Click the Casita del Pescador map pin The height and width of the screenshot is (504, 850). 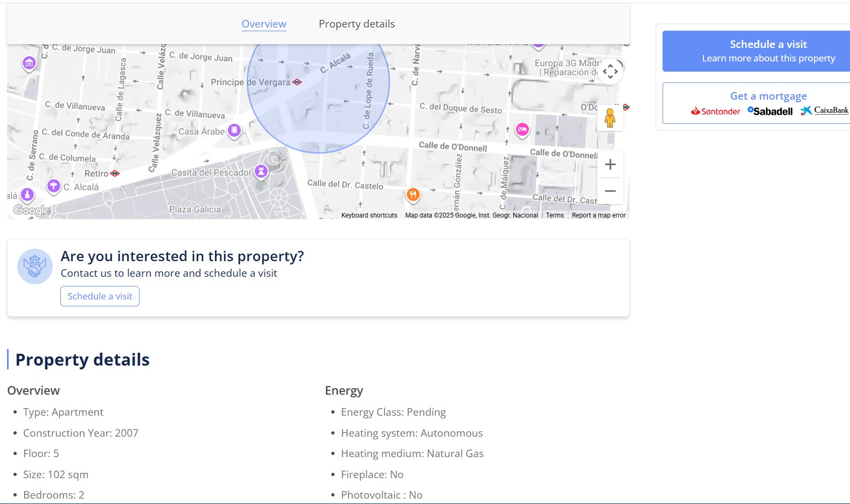pyautogui.click(x=261, y=171)
